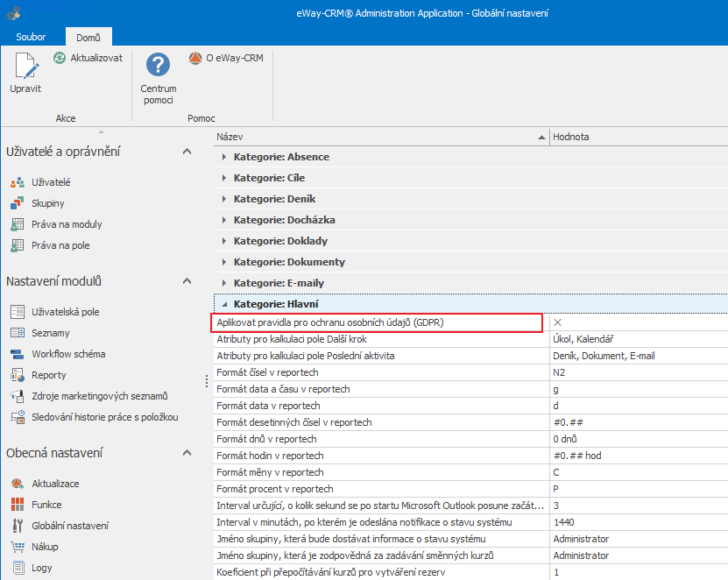728x580 pixels.
Task: Click the Aktualizovat refresh icon
Action: click(60, 58)
